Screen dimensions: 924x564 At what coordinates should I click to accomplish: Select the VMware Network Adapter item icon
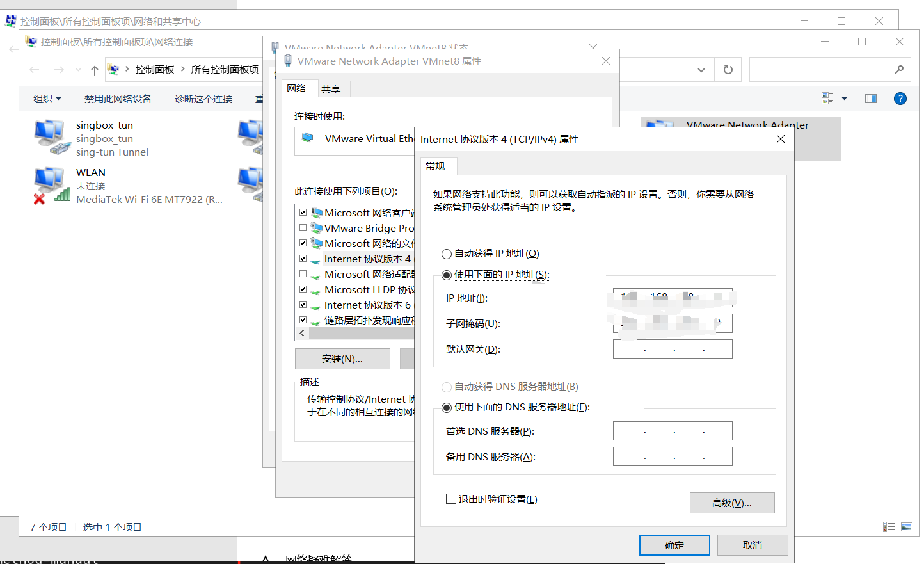(660, 124)
